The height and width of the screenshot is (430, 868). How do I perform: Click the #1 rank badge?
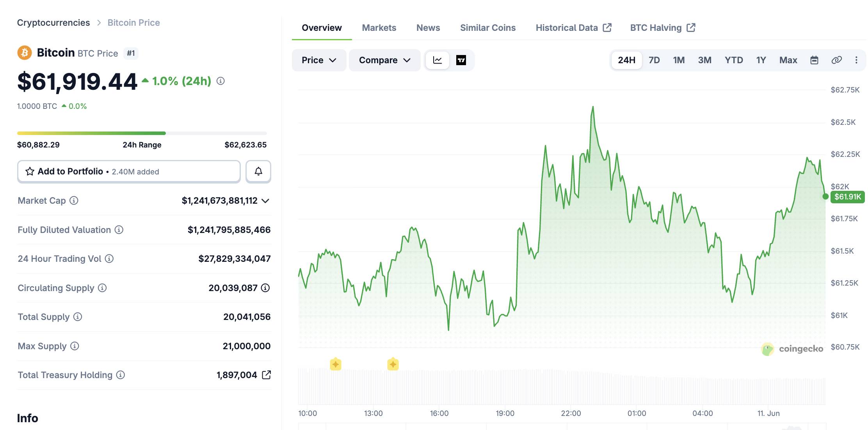[131, 53]
